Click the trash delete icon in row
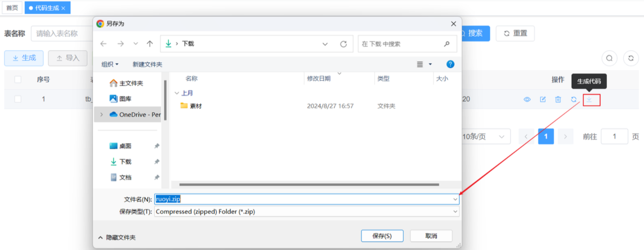Viewport: 644px width, 250px height. 558,100
